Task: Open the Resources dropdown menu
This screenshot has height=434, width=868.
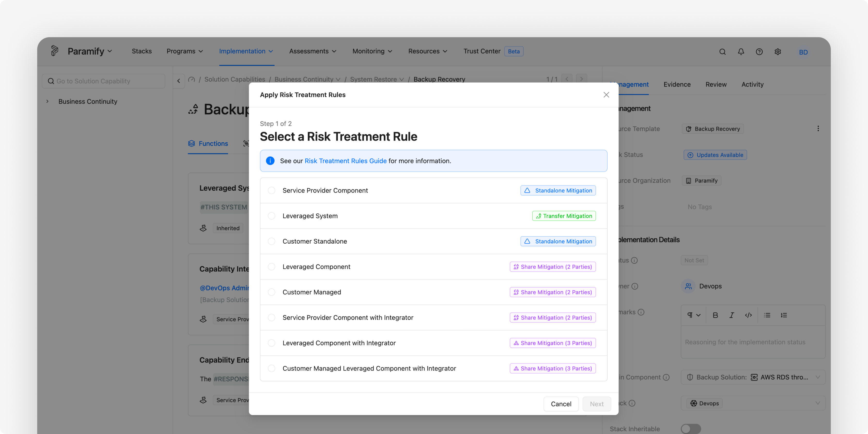Action: coord(428,51)
